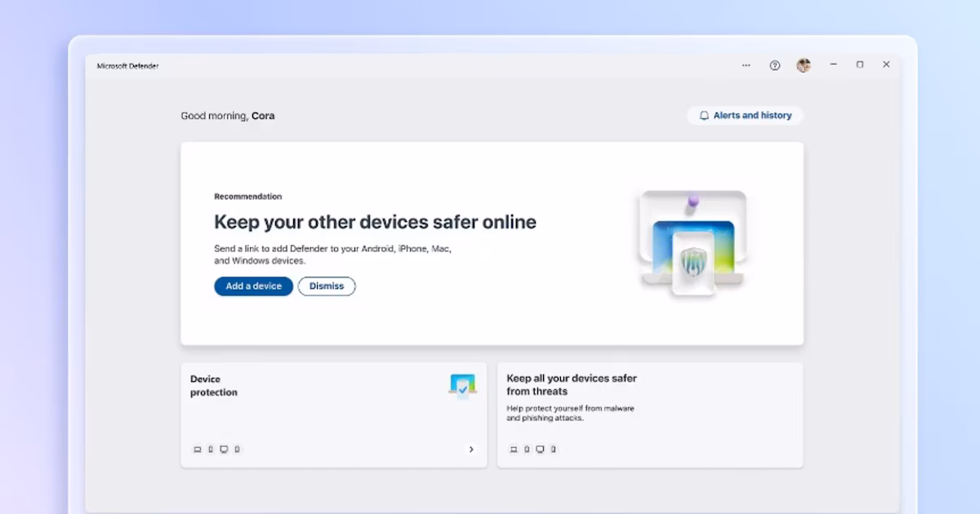Minimize the Microsoft Defender window
The image size is (980, 514).
tap(834, 64)
